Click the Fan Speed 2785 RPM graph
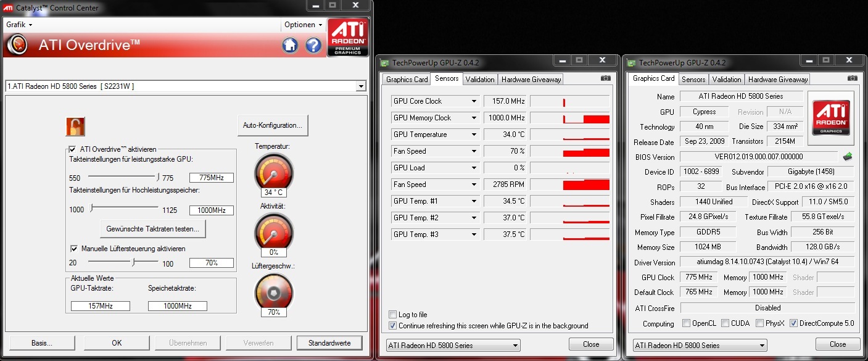868x361 pixels. point(569,185)
